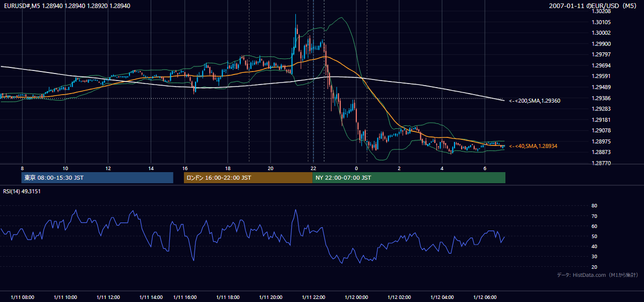Select the NY 22:00-07:00 JST session bar
The width and height of the screenshot is (644, 302).
click(409, 178)
